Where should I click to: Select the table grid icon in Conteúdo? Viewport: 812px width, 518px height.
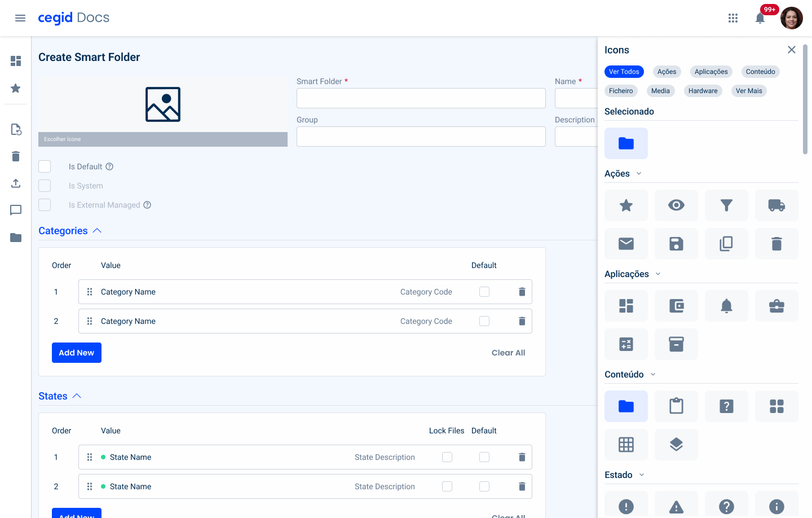pos(626,445)
